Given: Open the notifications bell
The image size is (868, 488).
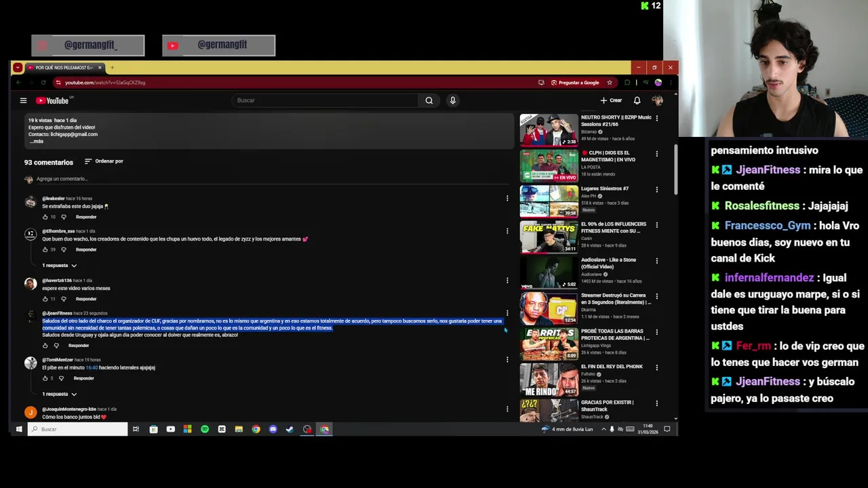Looking at the screenshot, I should pos(637,100).
